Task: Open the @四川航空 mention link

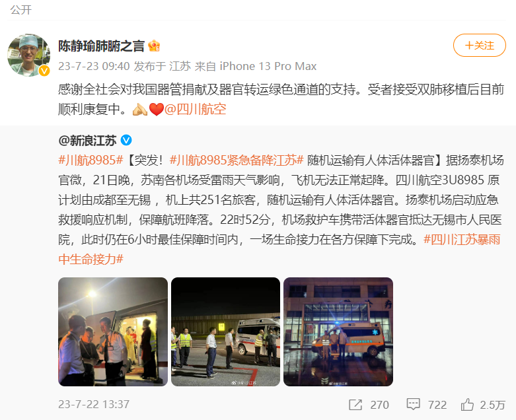Action: (196, 109)
